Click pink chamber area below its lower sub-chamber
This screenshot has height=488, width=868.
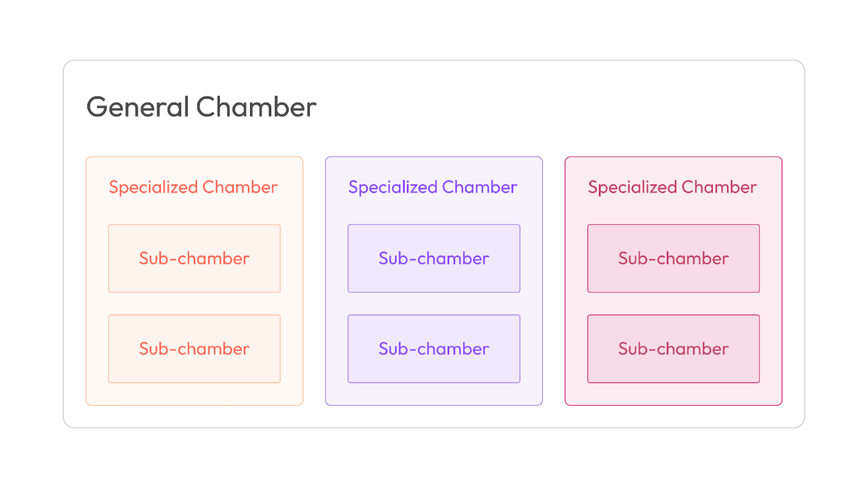point(674,394)
